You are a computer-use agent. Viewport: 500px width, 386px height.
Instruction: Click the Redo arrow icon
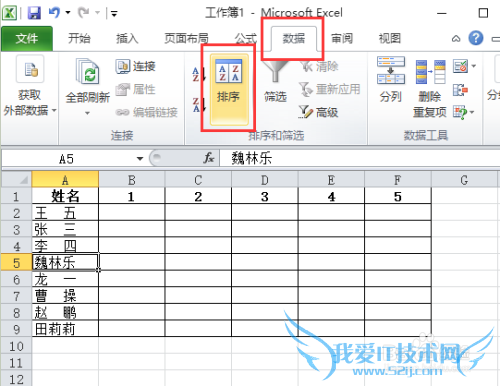[83, 13]
